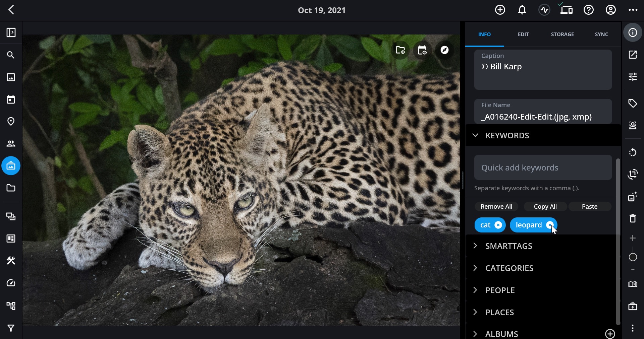Image resolution: width=644 pixels, height=339 pixels.
Task: Delete the photo with trash icon
Action: pyautogui.click(x=633, y=218)
